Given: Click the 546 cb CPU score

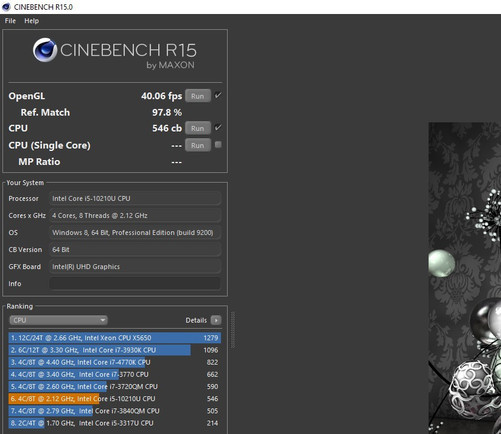Looking at the screenshot, I should click(167, 128).
